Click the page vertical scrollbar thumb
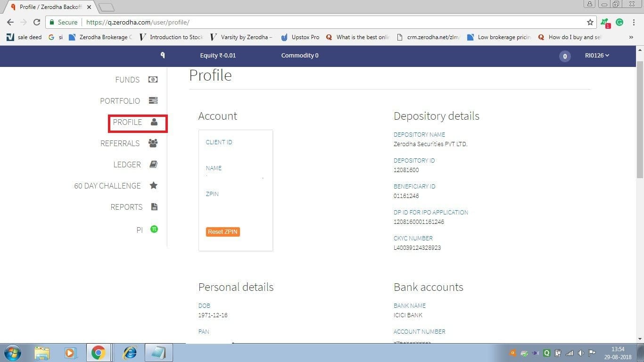644x362 pixels. pos(640,119)
